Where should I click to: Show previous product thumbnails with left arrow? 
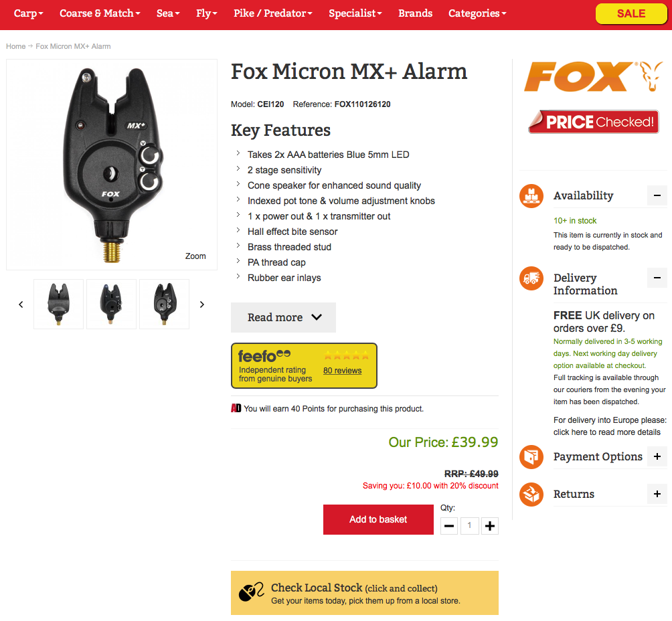[21, 304]
